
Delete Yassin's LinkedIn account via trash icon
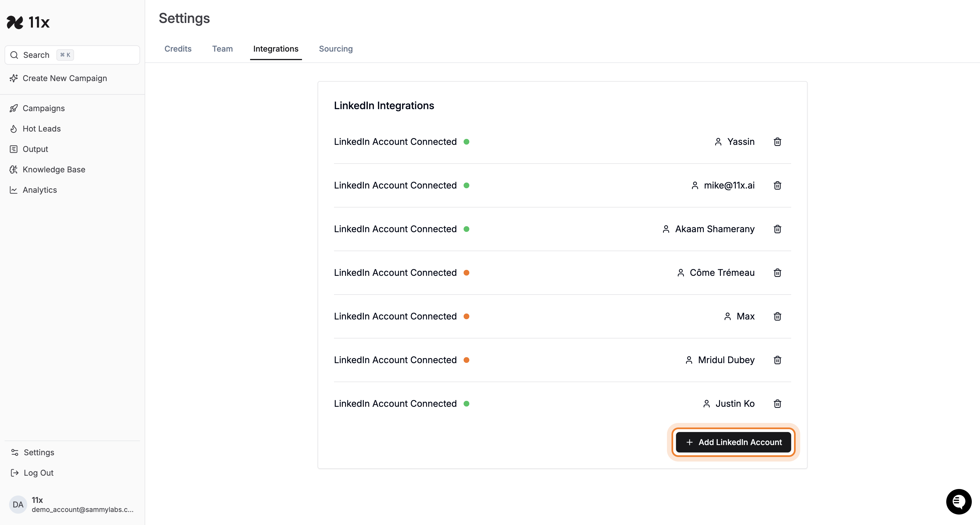tap(778, 142)
